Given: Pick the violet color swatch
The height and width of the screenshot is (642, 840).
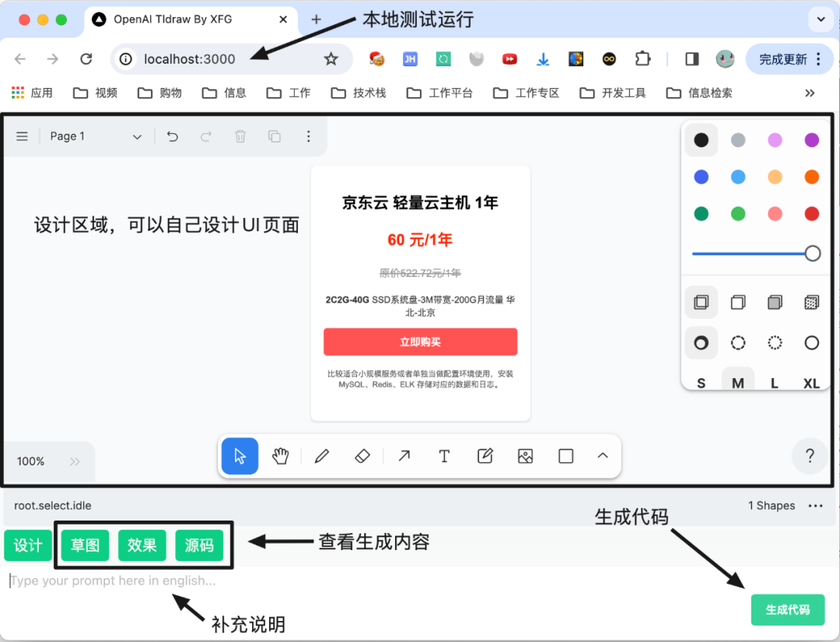Looking at the screenshot, I should click(x=812, y=140).
